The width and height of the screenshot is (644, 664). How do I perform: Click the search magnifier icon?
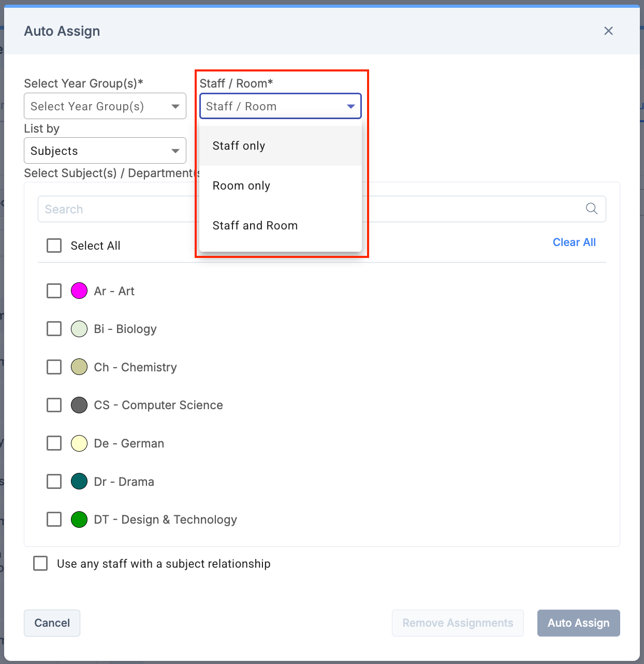tap(591, 209)
